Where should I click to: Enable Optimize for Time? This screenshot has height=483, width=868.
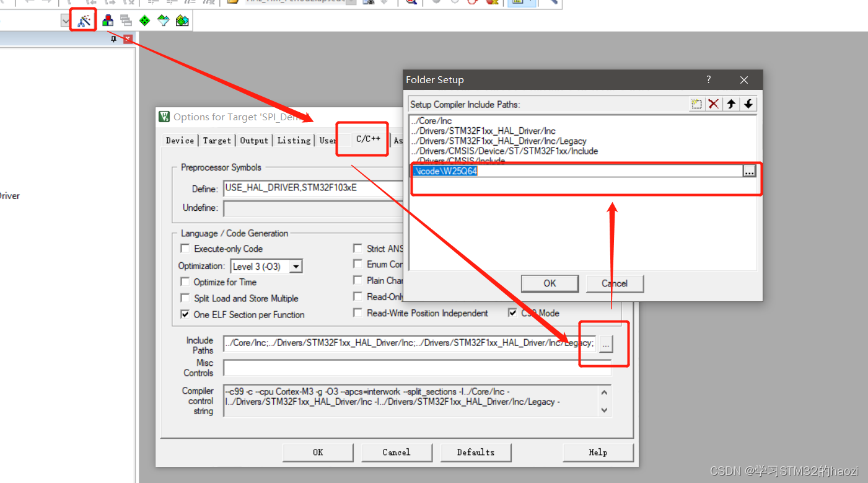185,281
